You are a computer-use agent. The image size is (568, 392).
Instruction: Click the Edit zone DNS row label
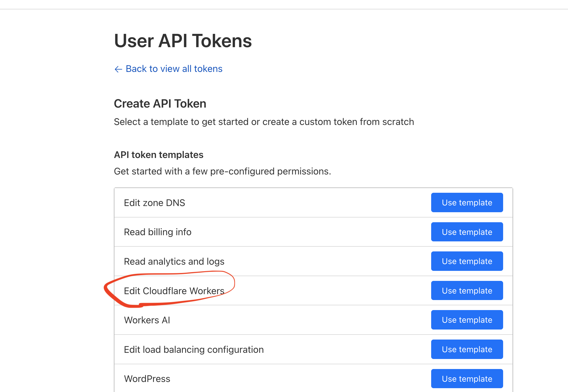point(154,203)
